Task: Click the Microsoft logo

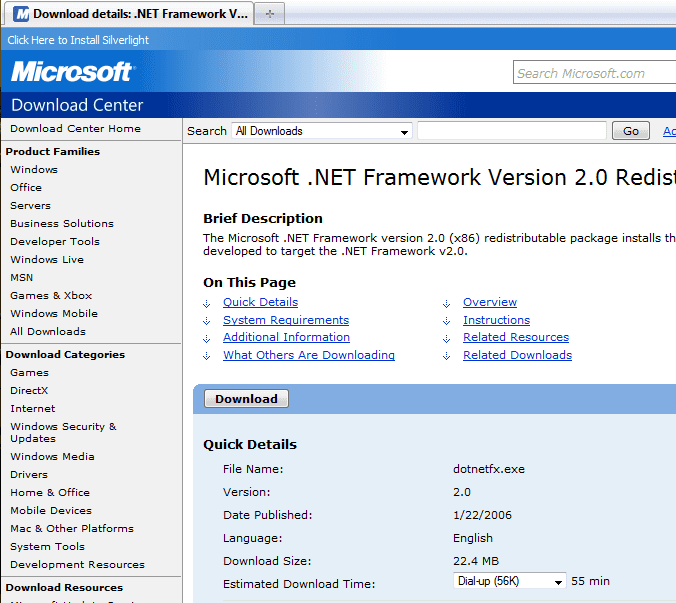Action: pos(73,71)
